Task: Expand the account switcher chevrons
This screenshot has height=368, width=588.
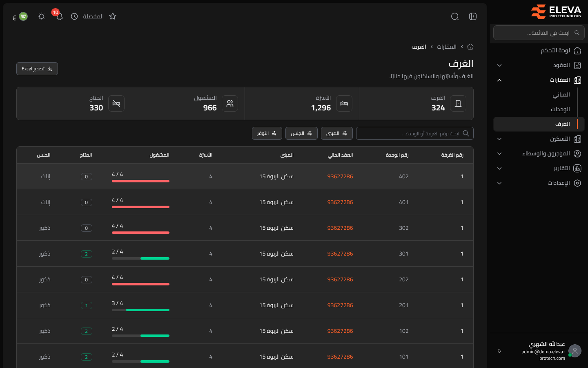Action: pos(499,351)
